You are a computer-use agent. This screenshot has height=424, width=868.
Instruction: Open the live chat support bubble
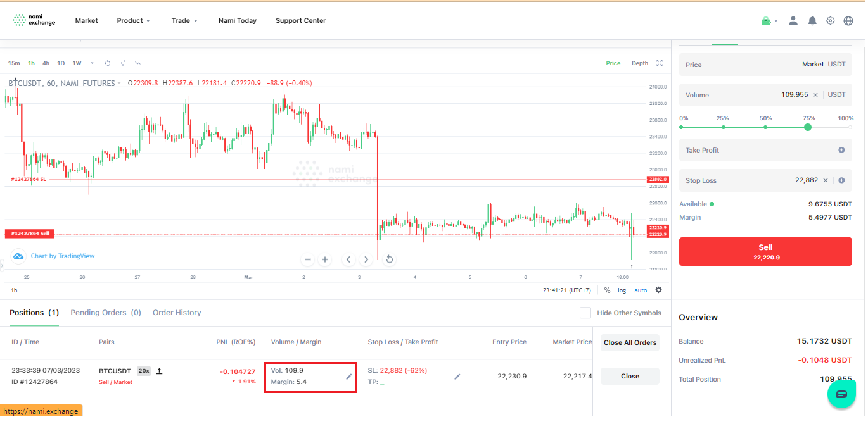pos(841,394)
